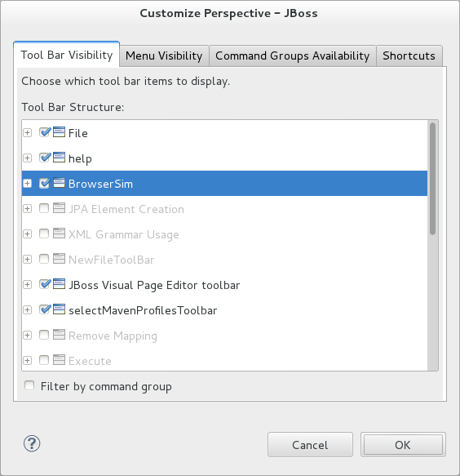460x476 pixels.
Task: Toggle the Remove Mapping checkbox
Action: tap(44, 335)
